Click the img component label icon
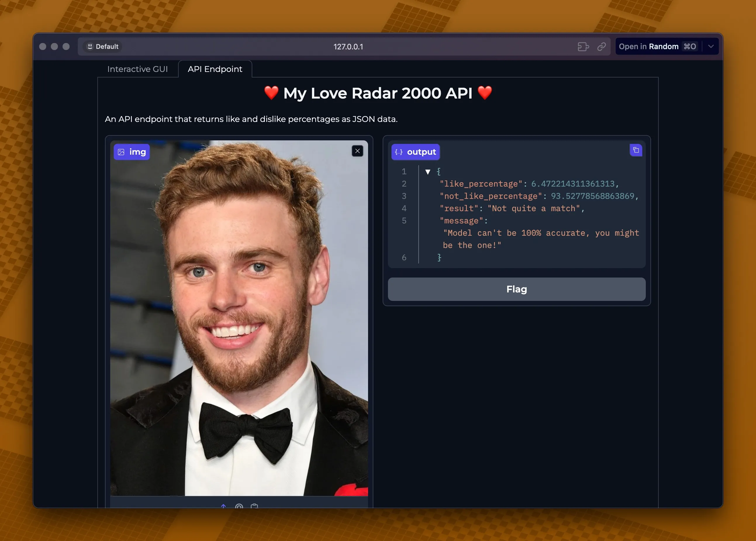The width and height of the screenshot is (756, 541). tap(122, 152)
